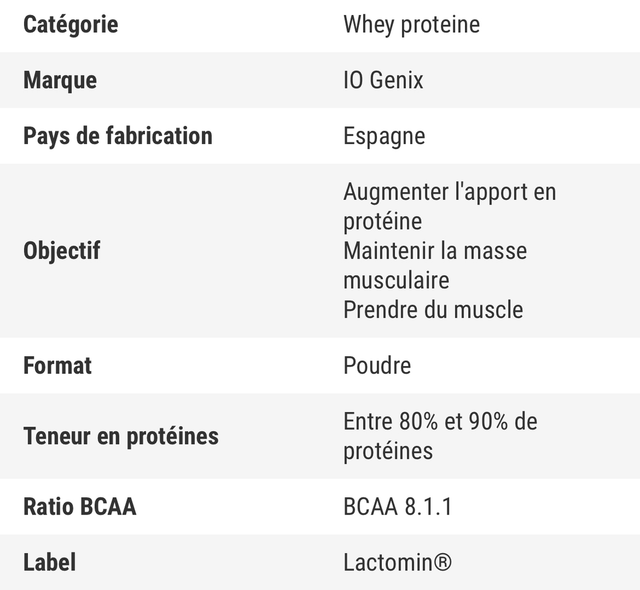Click the Marque row label
The width and height of the screenshot is (640, 590).
pyautogui.click(x=60, y=80)
